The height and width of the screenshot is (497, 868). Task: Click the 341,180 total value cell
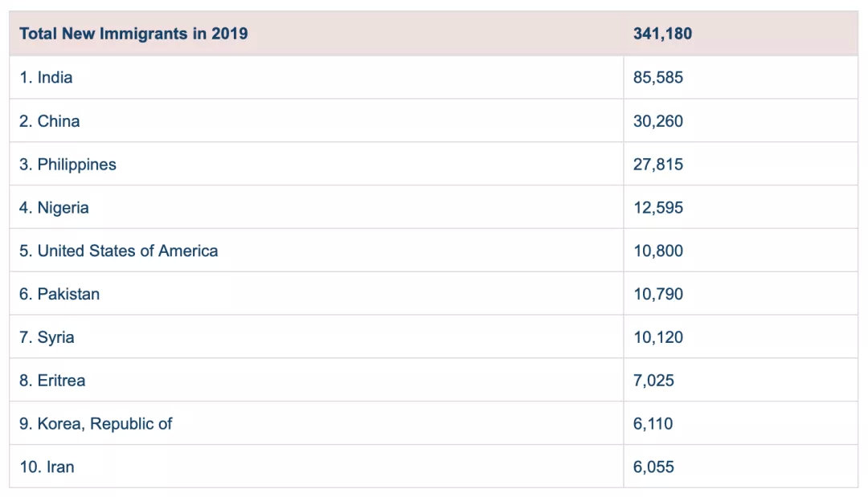662,34
